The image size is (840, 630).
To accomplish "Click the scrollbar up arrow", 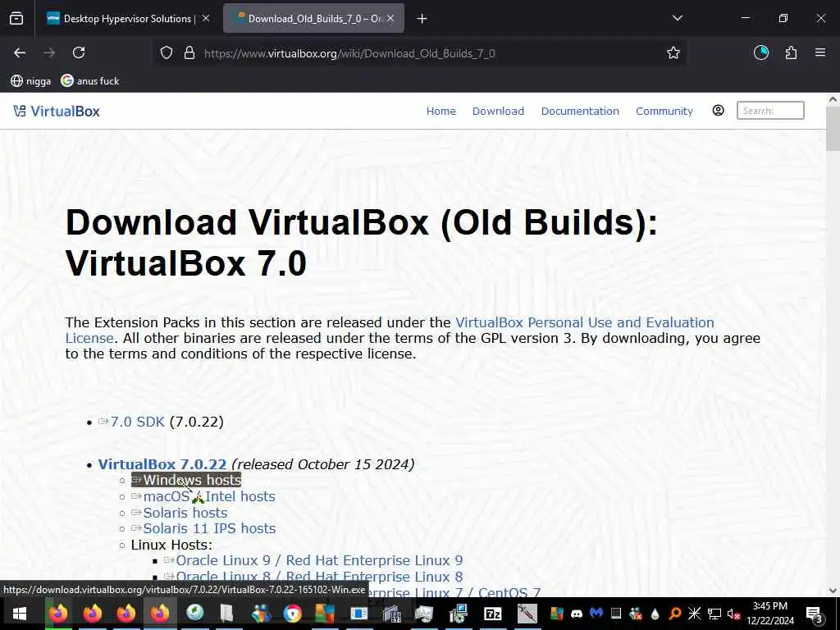I will click(833, 99).
